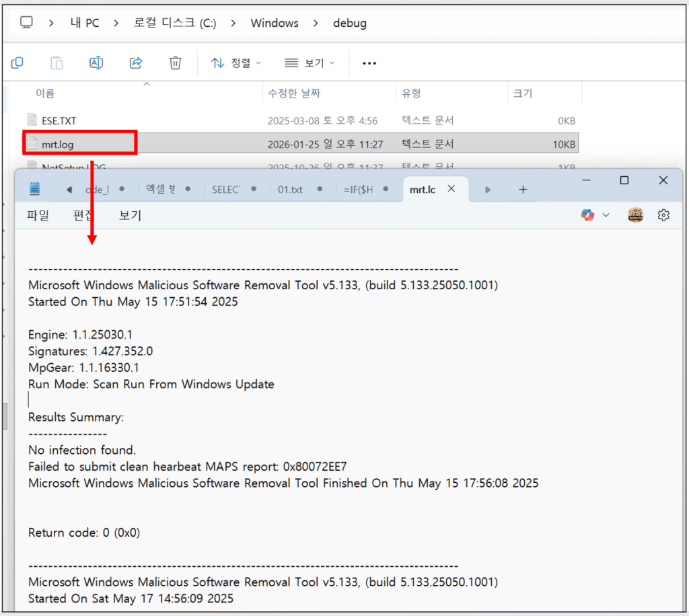Sort by the 크기 column header
The width and height of the screenshot is (689, 616).
522,93
